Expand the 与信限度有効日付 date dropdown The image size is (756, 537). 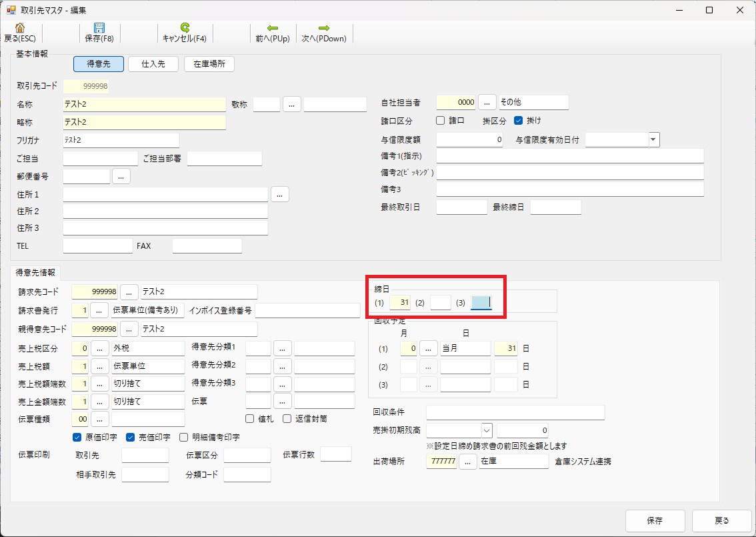[653, 139]
